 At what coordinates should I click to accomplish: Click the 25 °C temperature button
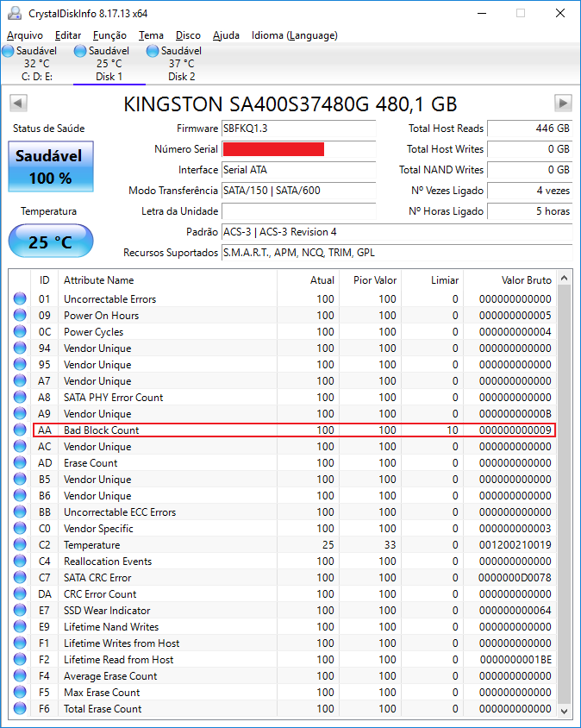[x=51, y=241]
